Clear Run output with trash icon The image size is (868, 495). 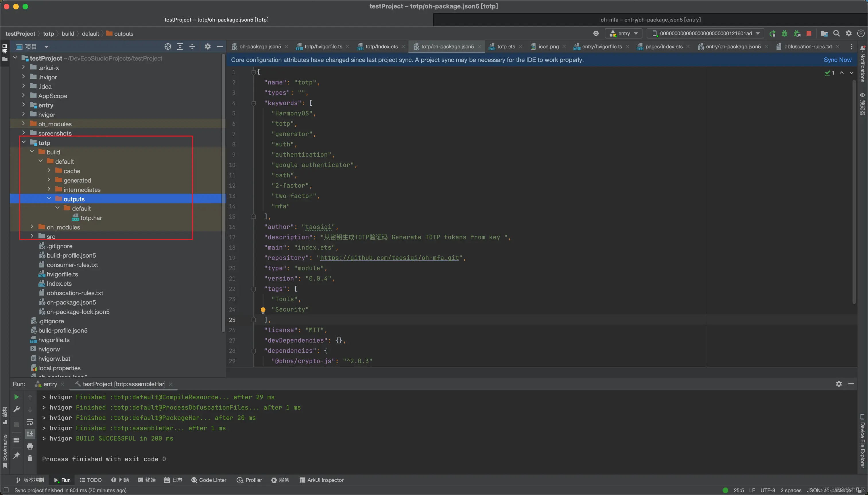point(30,458)
